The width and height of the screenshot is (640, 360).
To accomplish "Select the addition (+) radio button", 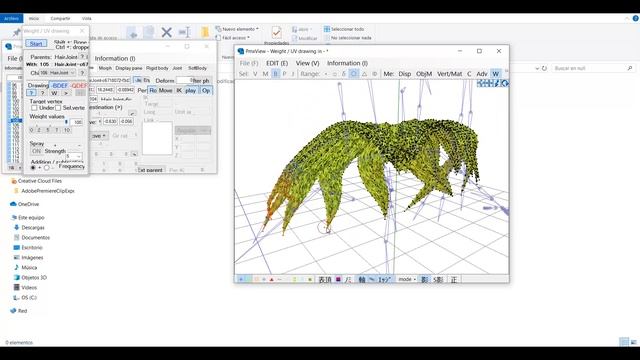I will pos(33,168).
